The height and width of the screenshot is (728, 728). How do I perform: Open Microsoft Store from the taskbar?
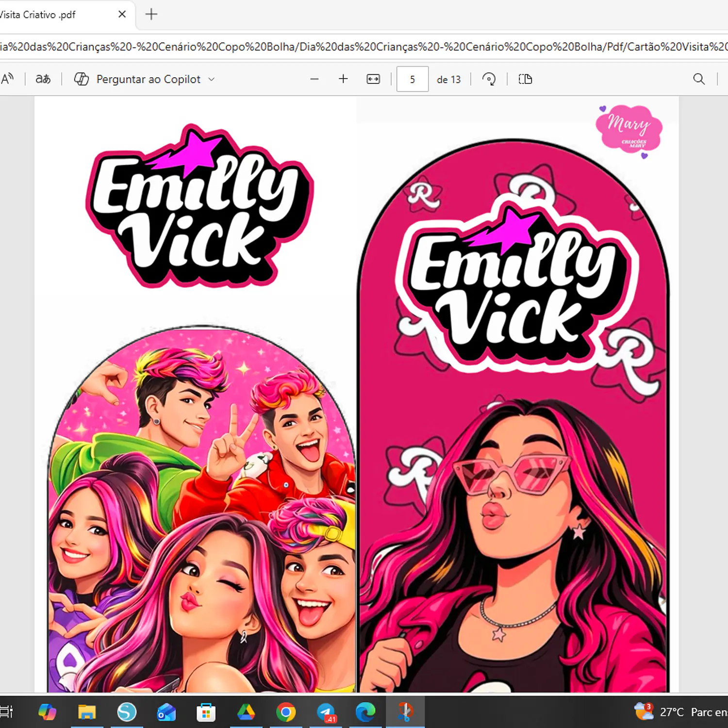click(x=206, y=712)
